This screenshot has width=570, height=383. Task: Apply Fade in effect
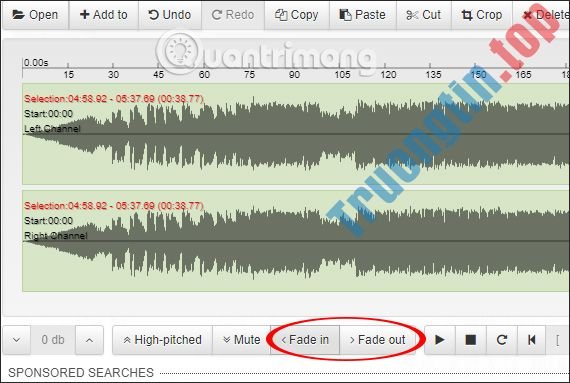[305, 340]
